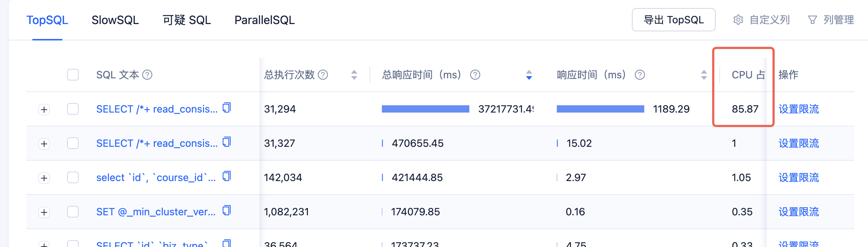Screen dimensions: 868x247
Task: Show help tooltip for 总执行次数 column
Action: coord(323,75)
